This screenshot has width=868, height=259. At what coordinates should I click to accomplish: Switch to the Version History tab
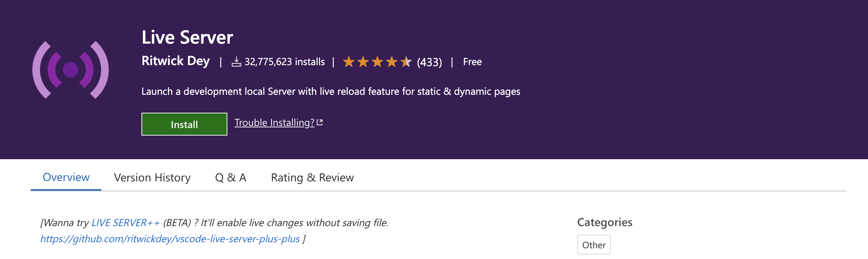point(152,177)
